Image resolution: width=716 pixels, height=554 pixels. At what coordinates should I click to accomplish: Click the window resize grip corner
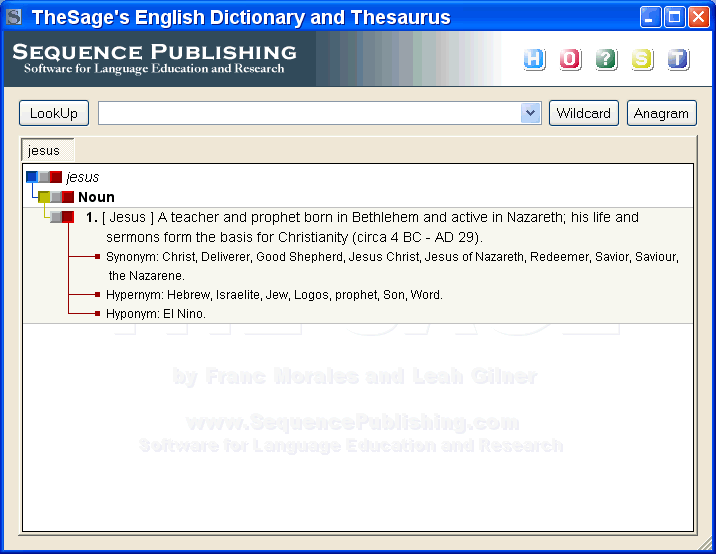706,543
